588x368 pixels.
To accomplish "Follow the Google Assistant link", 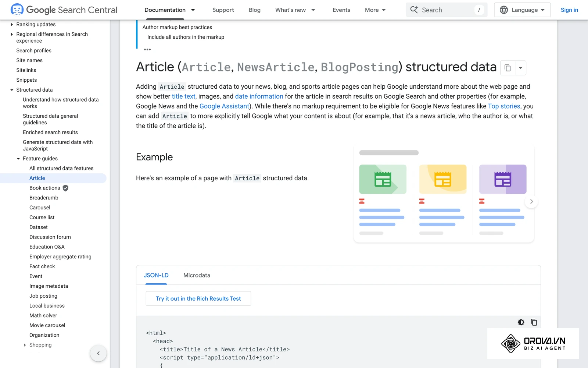I will (x=225, y=106).
